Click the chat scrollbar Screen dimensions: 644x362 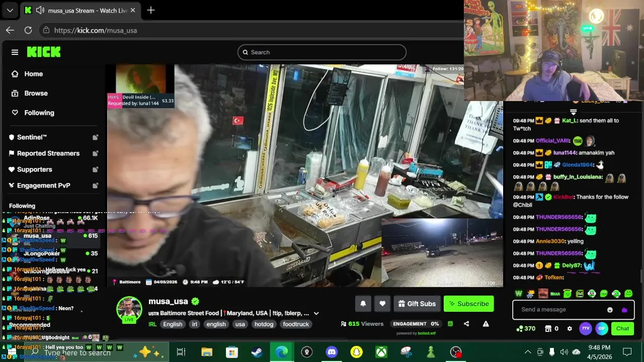click(x=641, y=276)
